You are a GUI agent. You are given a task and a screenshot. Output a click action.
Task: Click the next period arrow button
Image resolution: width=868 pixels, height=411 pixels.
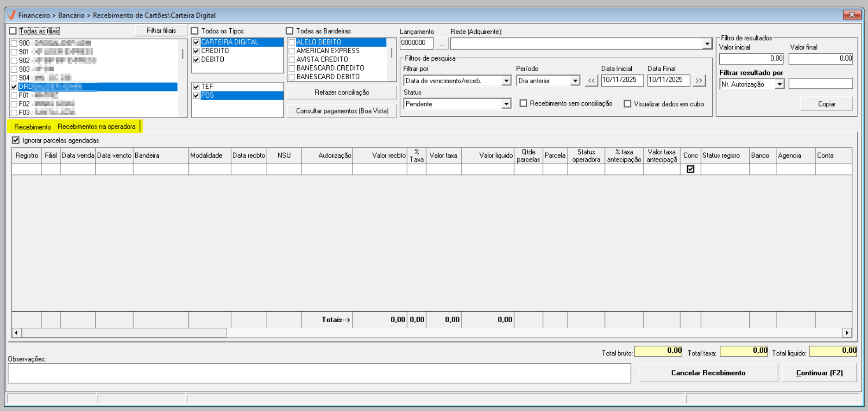(x=698, y=81)
